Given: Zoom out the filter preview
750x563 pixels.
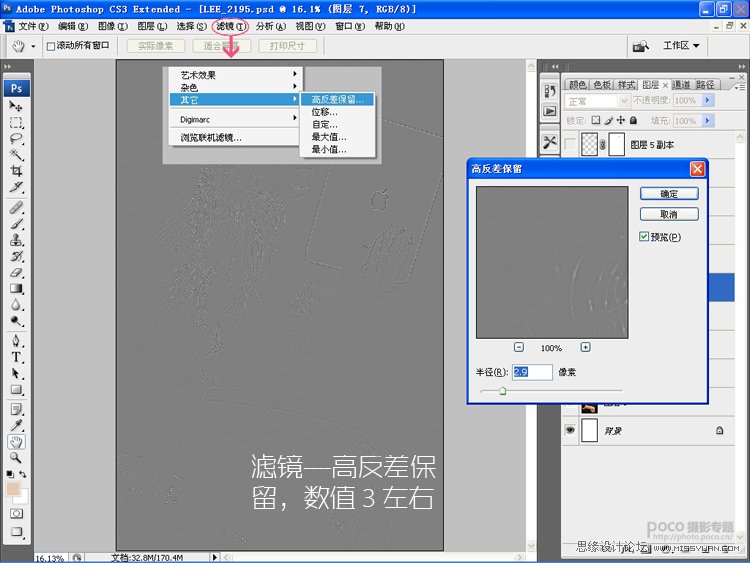Looking at the screenshot, I should click(x=519, y=347).
